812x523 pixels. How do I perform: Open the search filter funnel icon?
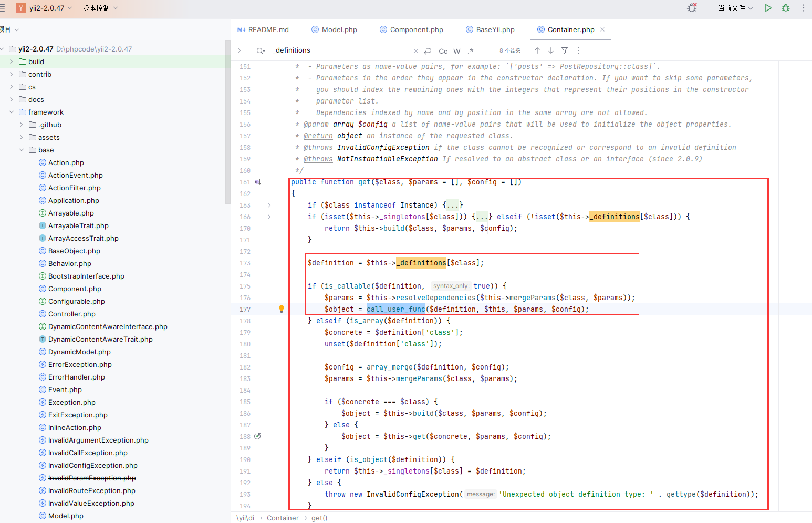[x=565, y=50]
